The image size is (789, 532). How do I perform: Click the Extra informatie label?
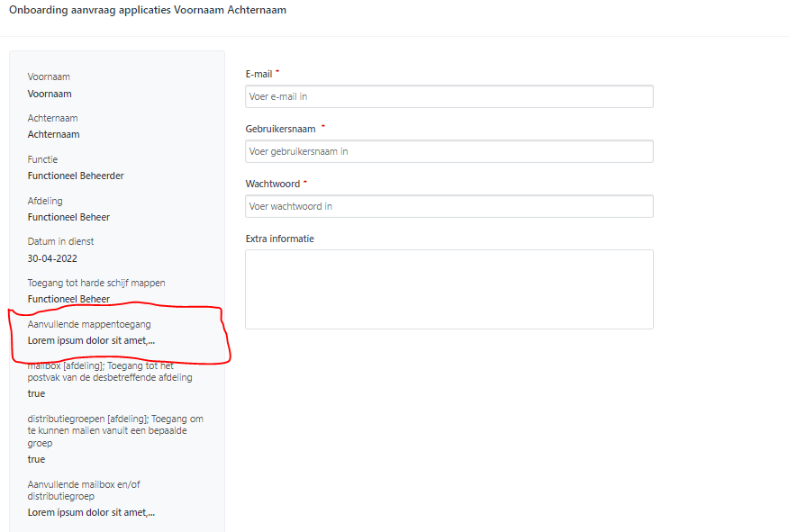pyautogui.click(x=280, y=239)
